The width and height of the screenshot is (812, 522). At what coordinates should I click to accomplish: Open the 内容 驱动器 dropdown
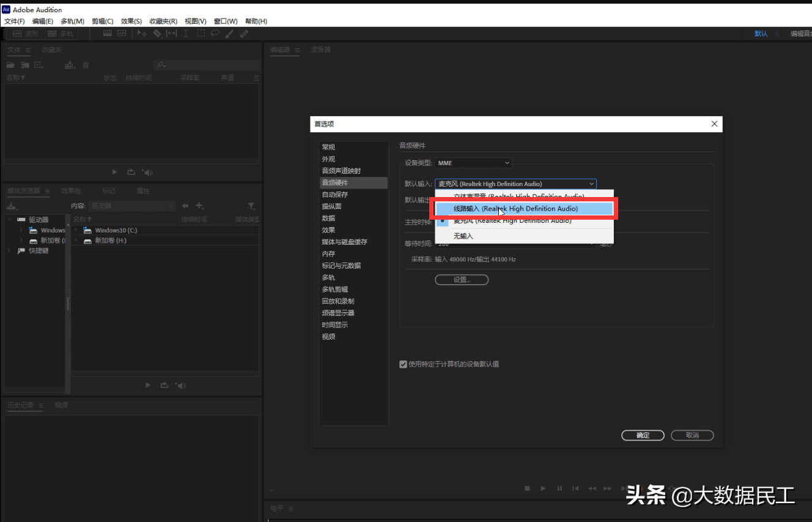tap(132, 206)
